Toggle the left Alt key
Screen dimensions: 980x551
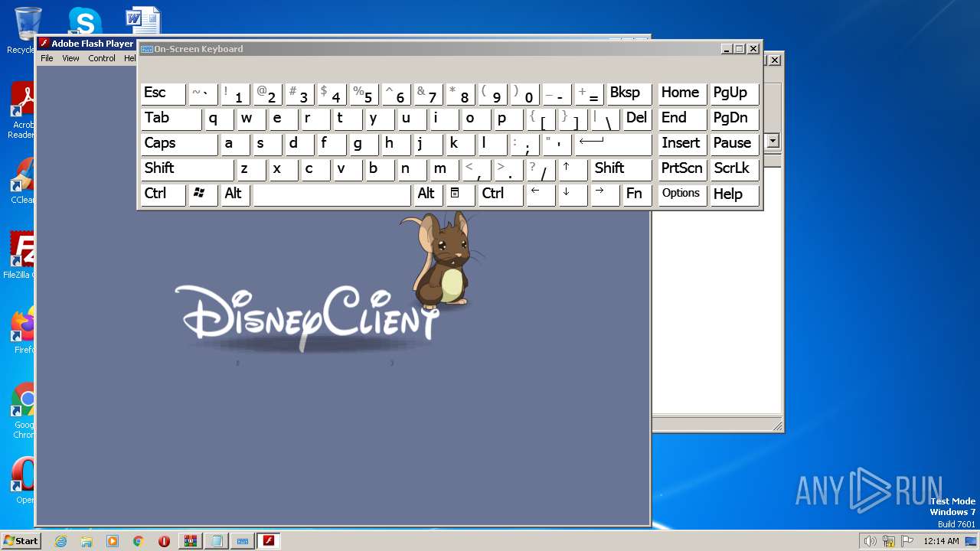[235, 194]
